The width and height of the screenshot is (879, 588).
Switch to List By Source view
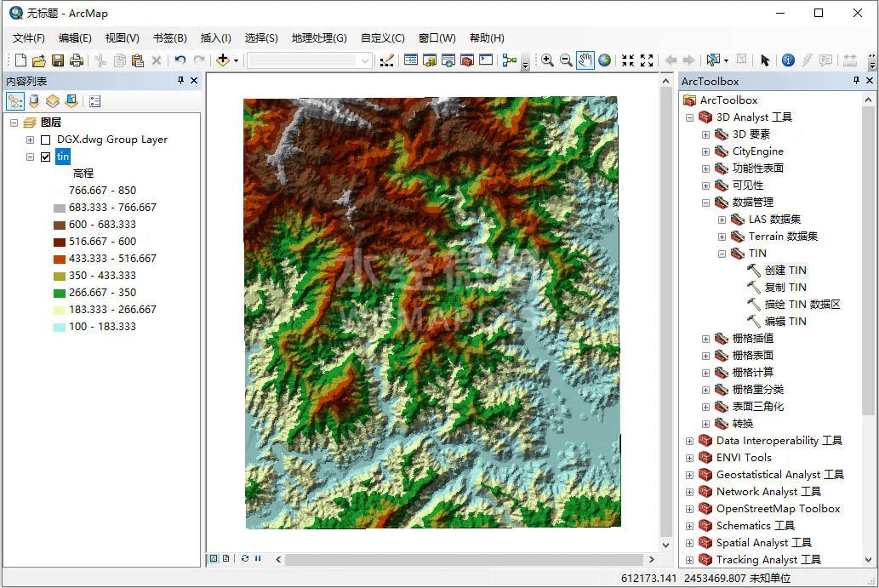pyautogui.click(x=32, y=100)
